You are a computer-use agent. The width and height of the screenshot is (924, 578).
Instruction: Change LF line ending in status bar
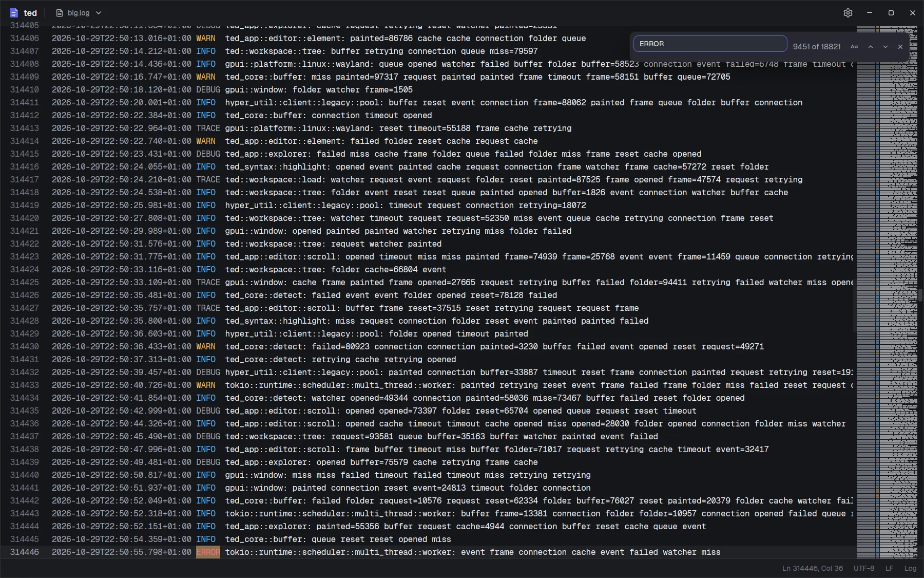[x=890, y=568]
